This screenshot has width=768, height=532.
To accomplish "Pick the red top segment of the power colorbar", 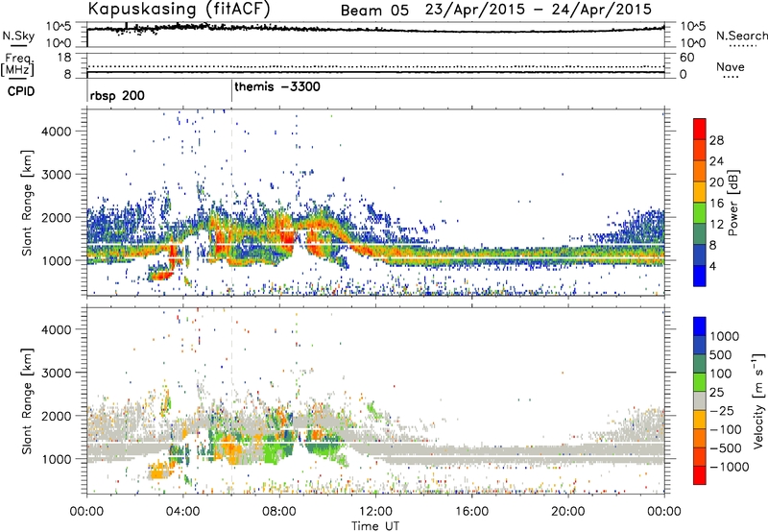I will coord(700,129).
